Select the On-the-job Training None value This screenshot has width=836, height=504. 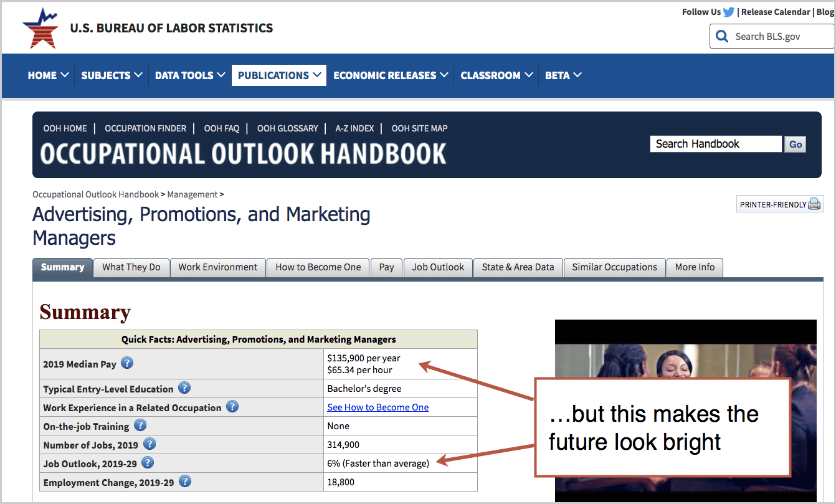click(x=338, y=426)
